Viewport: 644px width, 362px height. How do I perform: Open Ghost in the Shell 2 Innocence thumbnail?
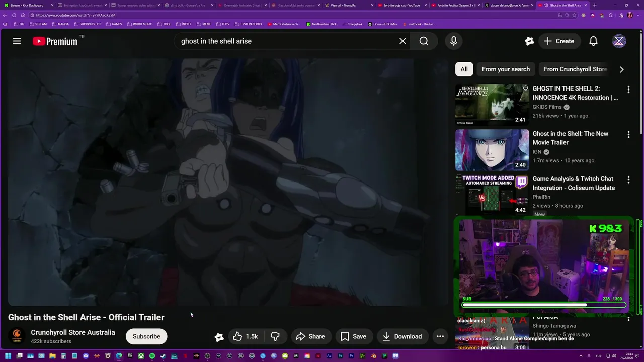(492, 105)
